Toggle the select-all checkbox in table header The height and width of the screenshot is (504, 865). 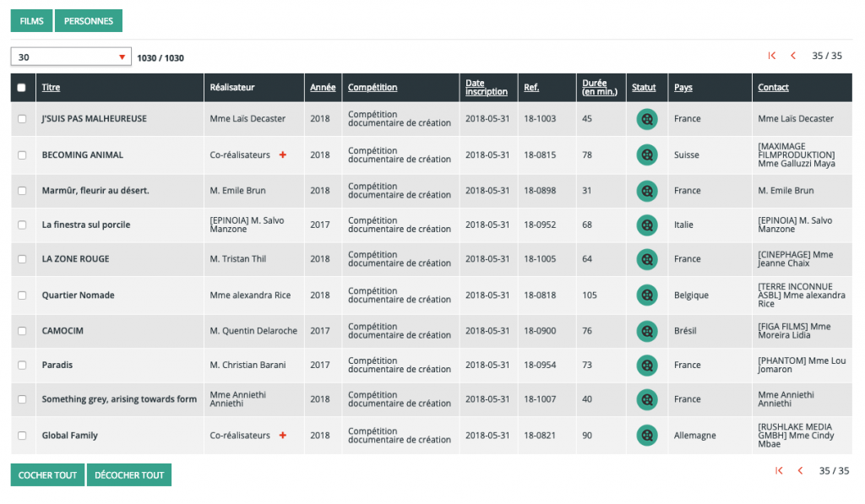click(x=22, y=88)
